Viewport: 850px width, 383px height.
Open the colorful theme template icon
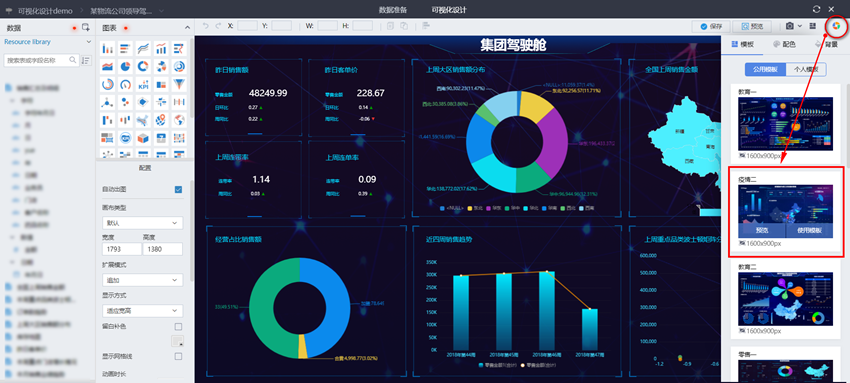pyautogui.click(x=837, y=26)
